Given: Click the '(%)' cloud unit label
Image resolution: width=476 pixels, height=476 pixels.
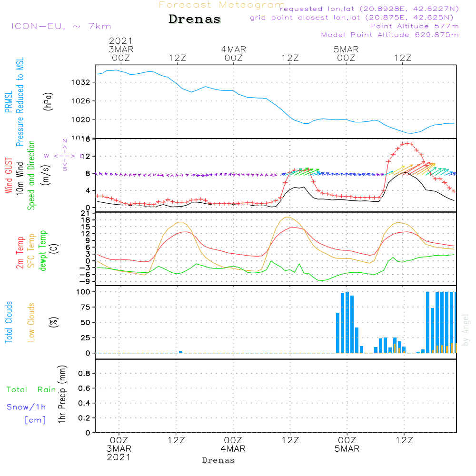Looking at the screenshot, I should point(53,322).
